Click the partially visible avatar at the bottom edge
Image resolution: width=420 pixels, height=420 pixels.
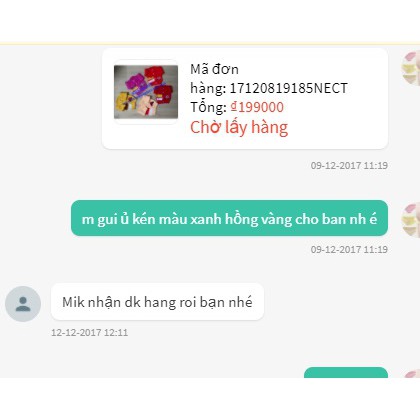click(412, 374)
